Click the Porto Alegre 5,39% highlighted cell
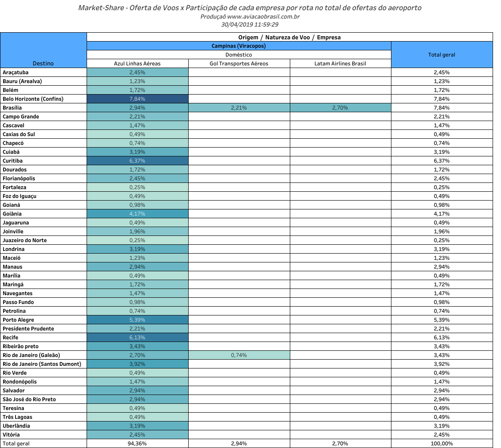The image size is (501, 448). (x=137, y=319)
